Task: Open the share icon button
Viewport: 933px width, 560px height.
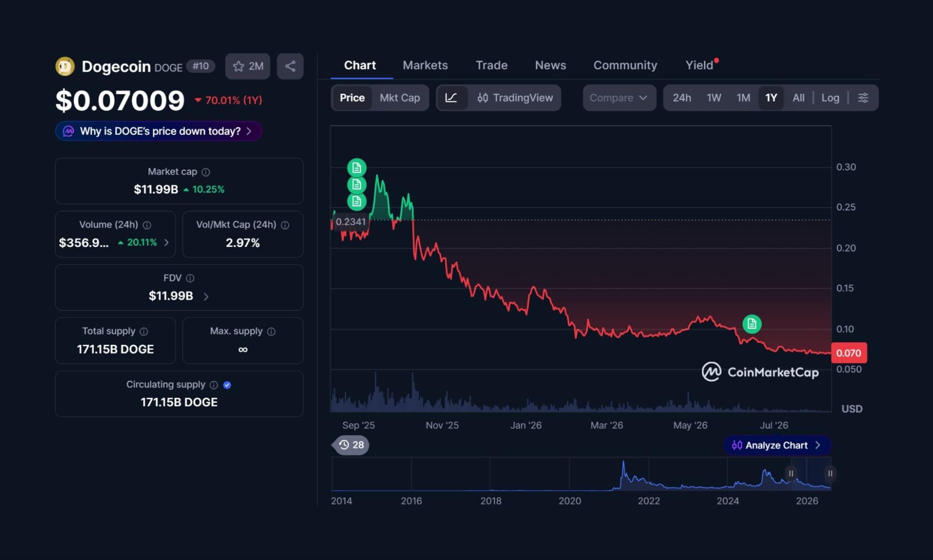Action: tap(290, 66)
